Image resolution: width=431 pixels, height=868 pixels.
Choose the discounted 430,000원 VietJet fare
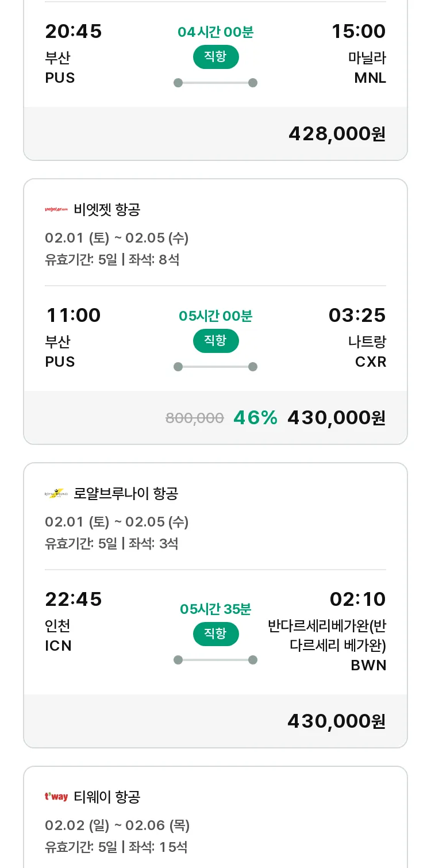(336, 418)
